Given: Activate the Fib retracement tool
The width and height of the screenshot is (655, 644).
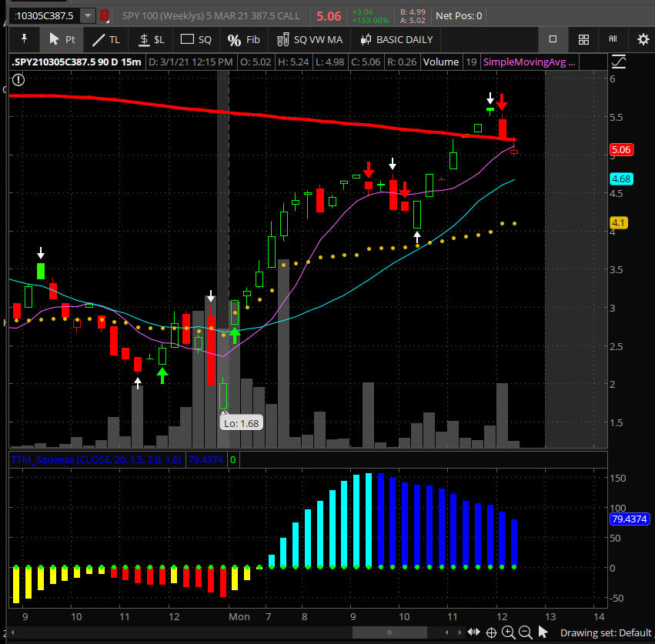Looking at the screenshot, I should [x=244, y=39].
